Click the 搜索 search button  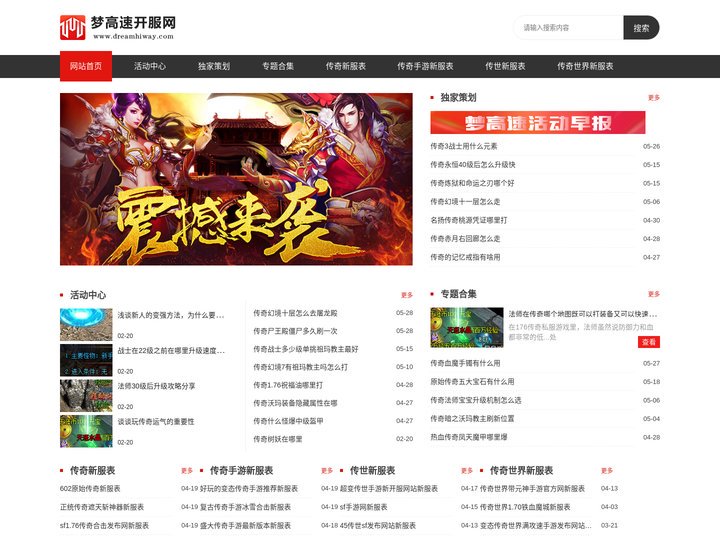pos(641,28)
